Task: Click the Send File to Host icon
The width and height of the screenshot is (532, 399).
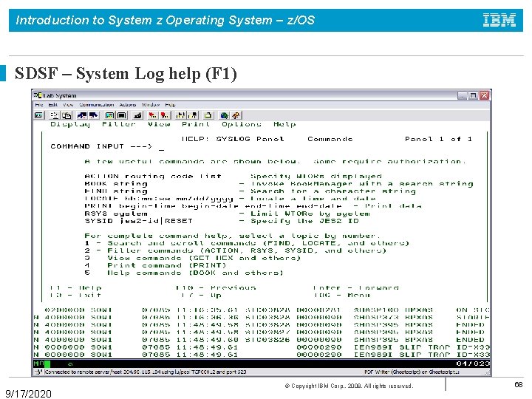Action: tap(82, 115)
